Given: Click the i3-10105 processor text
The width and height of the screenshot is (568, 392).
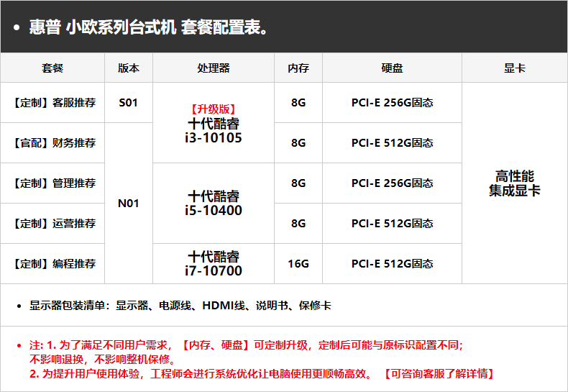Looking at the screenshot, I should point(214,137).
